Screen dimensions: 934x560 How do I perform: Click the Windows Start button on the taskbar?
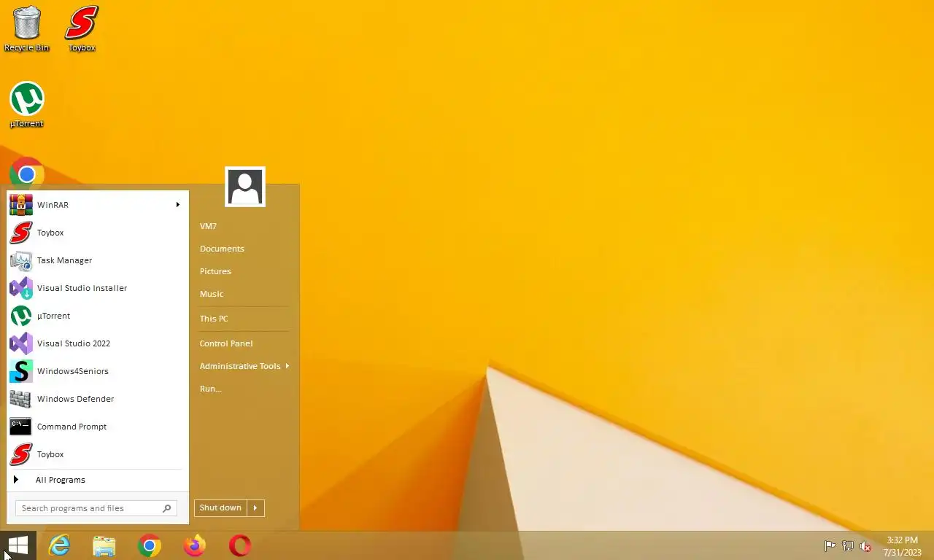tap(18, 545)
